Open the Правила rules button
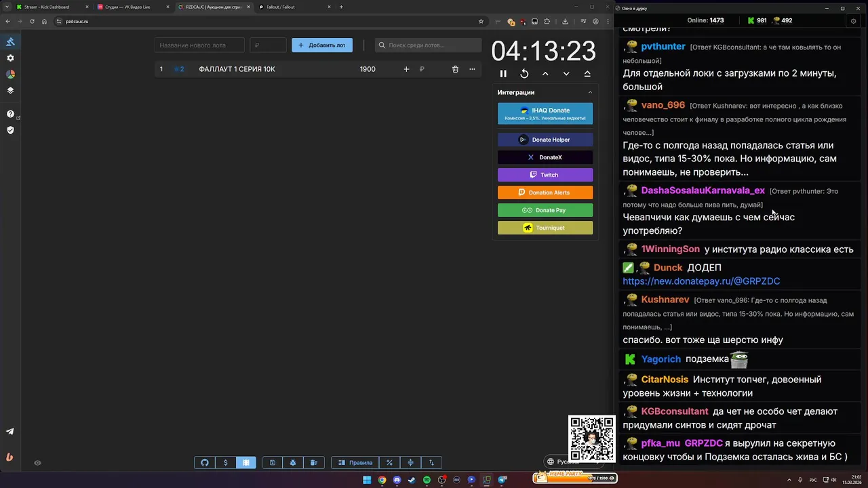 (355, 463)
